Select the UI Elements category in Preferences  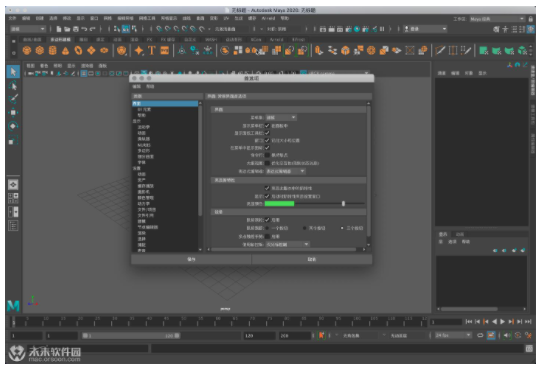[x=144, y=109]
